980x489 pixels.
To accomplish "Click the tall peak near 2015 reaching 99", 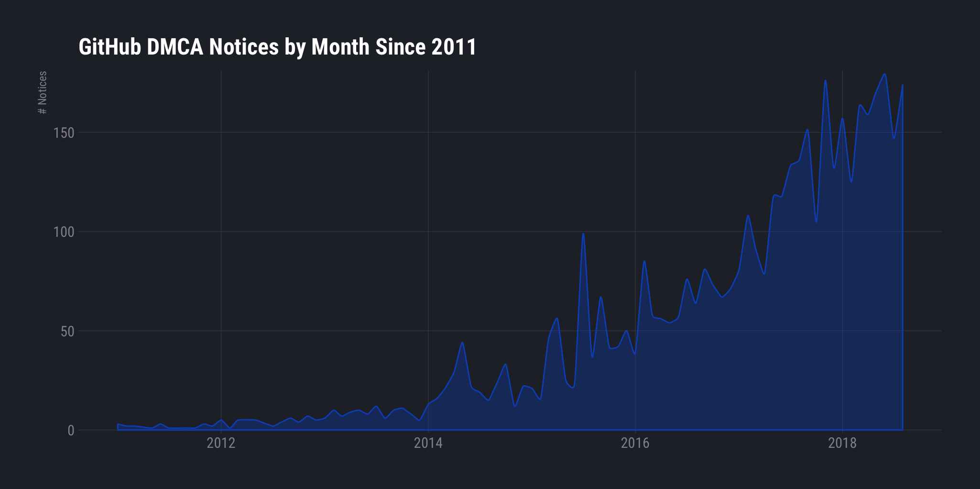I will point(583,233).
